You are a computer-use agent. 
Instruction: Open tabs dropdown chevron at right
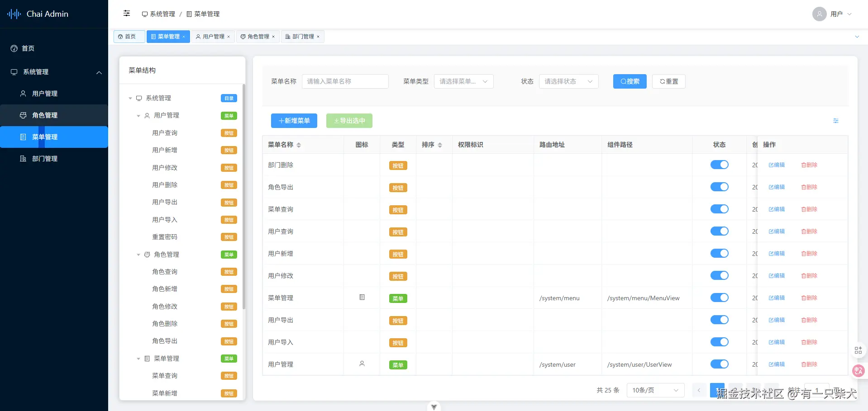857,37
